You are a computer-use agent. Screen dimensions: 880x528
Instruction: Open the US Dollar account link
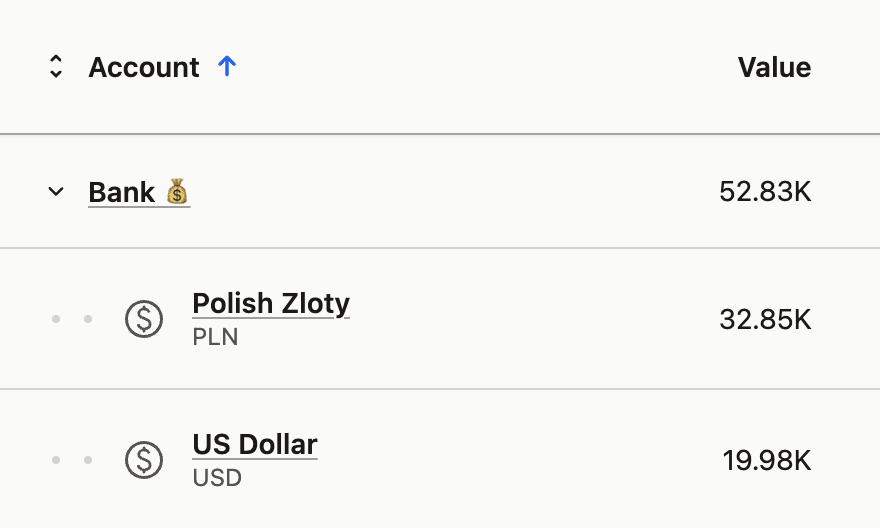pyautogui.click(x=255, y=444)
